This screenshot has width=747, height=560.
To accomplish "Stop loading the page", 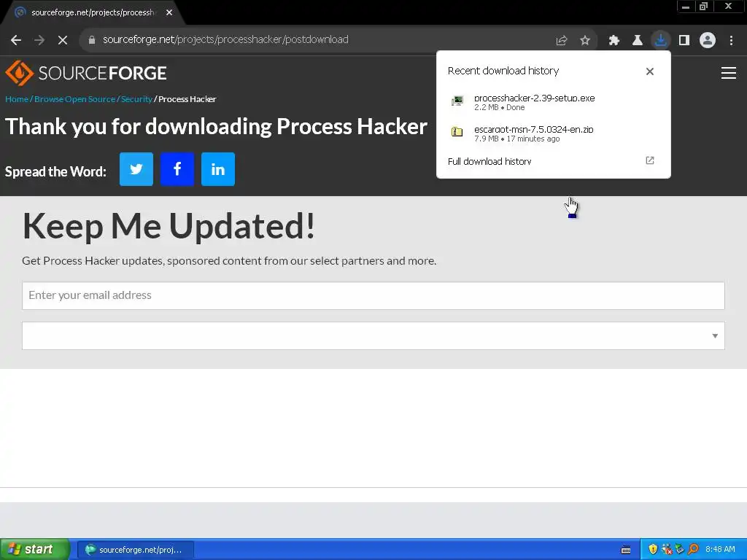I will click(x=63, y=40).
